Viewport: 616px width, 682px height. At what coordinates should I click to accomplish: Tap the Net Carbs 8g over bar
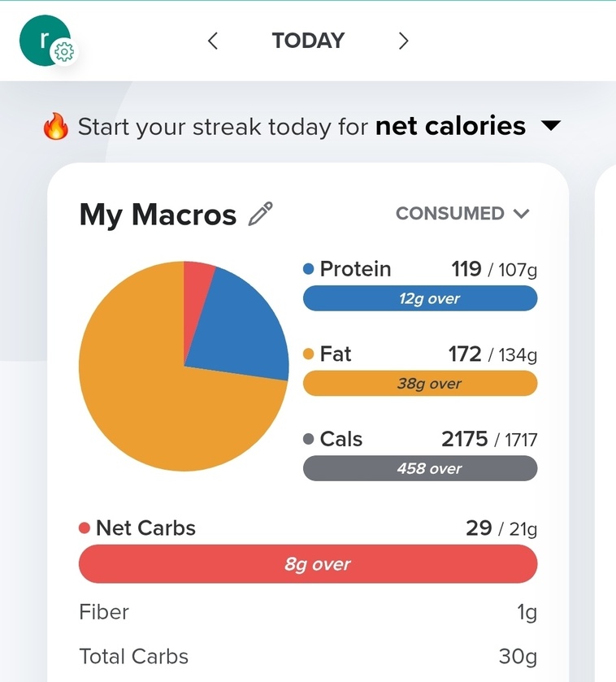click(308, 564)
